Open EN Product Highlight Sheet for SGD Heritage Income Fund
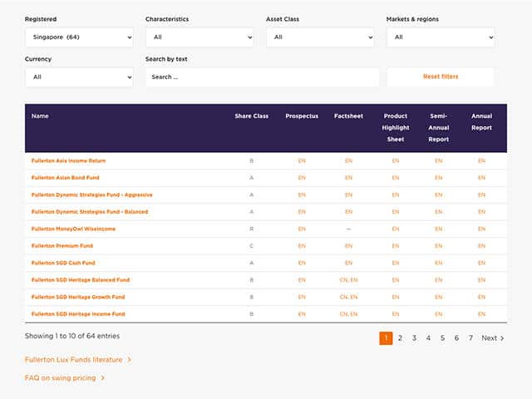The image size is (532, 399). 396,314
